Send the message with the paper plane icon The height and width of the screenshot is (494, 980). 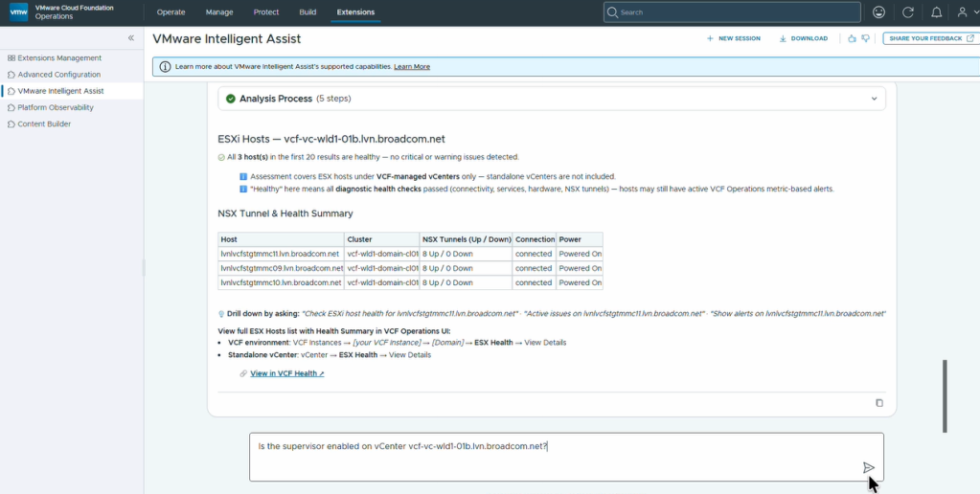pyautogui.click(x=868, y=467)
